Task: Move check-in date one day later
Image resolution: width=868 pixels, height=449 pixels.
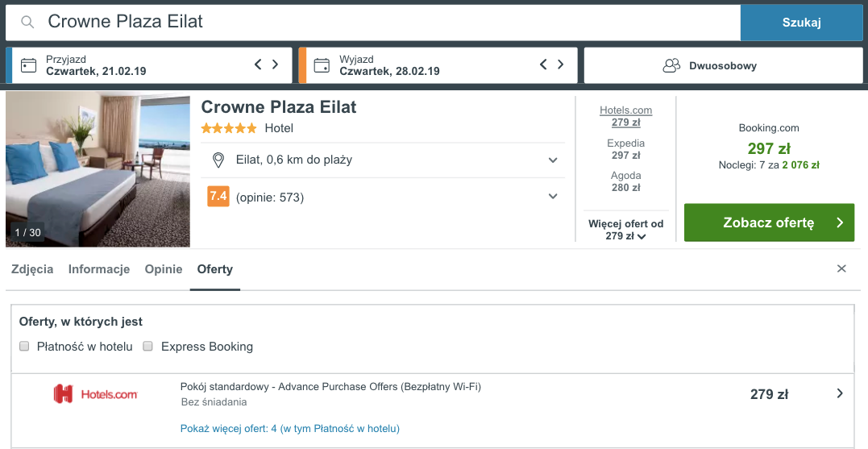Action: click(275, 64)
